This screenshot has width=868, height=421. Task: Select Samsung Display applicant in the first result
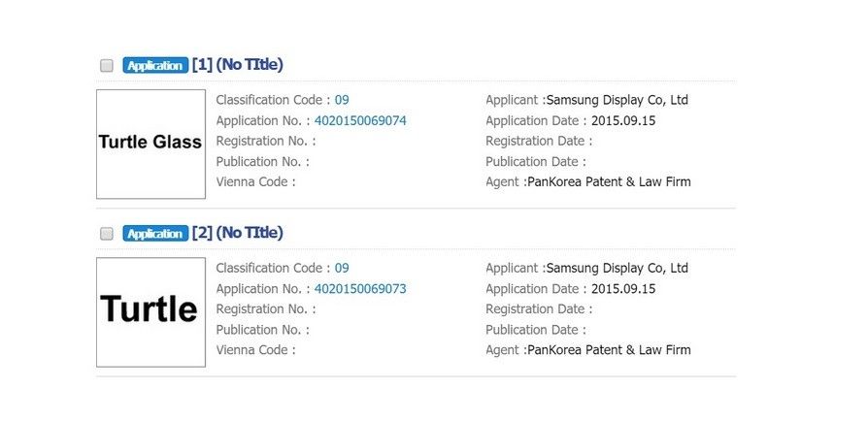[x=618, y=100]
